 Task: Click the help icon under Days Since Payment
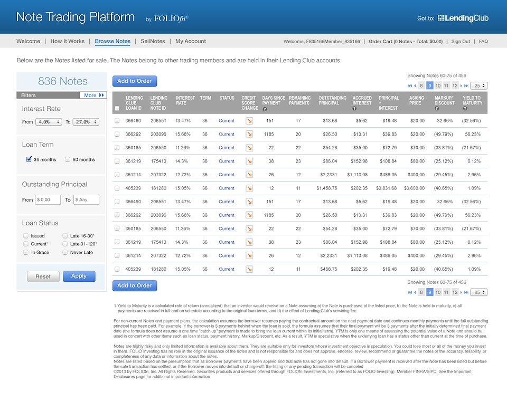[x=265, y=109]
